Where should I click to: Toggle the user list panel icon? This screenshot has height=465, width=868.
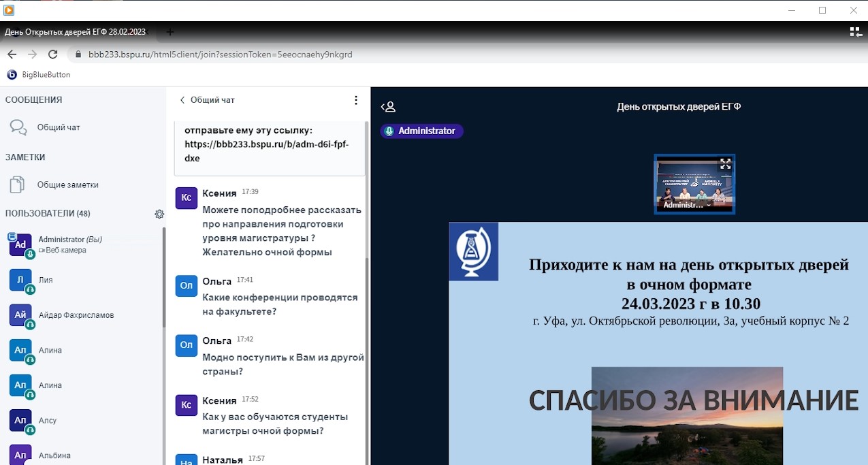(388, 107)
